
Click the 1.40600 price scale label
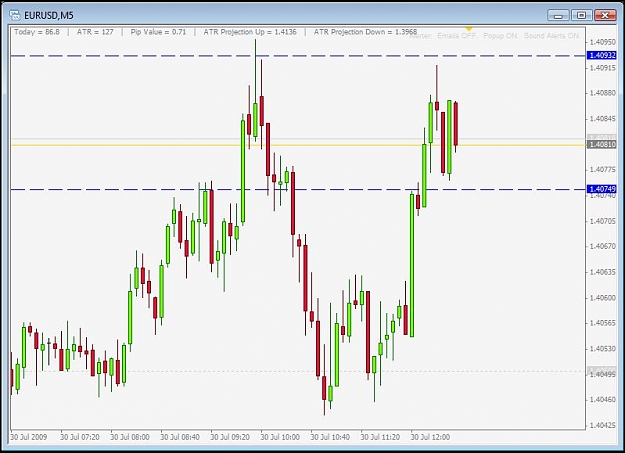pyautogui.click(x=603, y=297)
